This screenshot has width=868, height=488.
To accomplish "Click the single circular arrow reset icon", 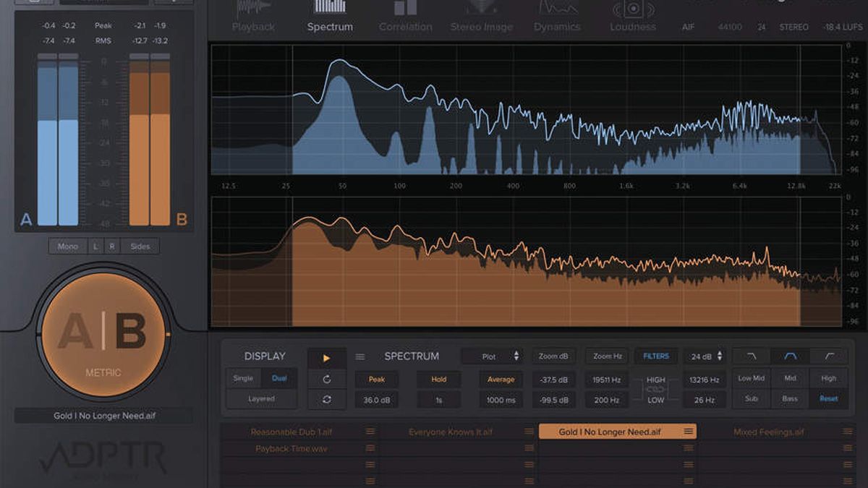I will tap(326, 379).
